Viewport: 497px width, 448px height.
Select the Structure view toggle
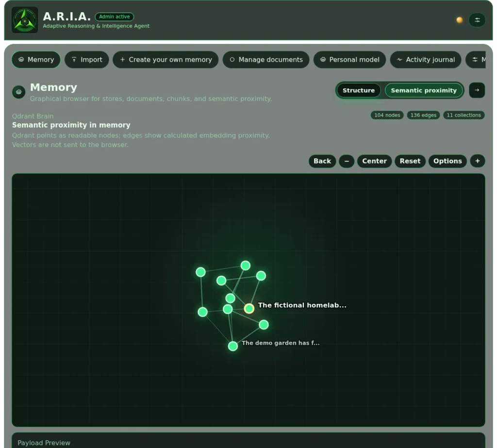pos(359,90)
